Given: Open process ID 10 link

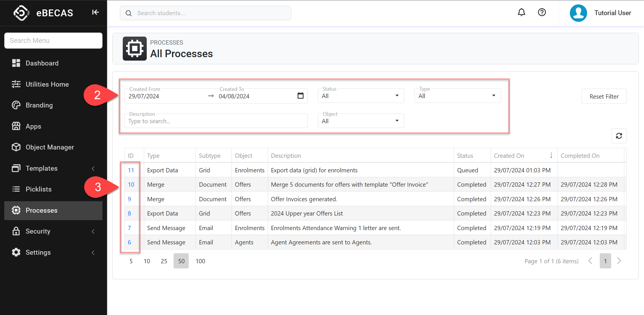Looking at the screenshot, I should tap(131, 185).
